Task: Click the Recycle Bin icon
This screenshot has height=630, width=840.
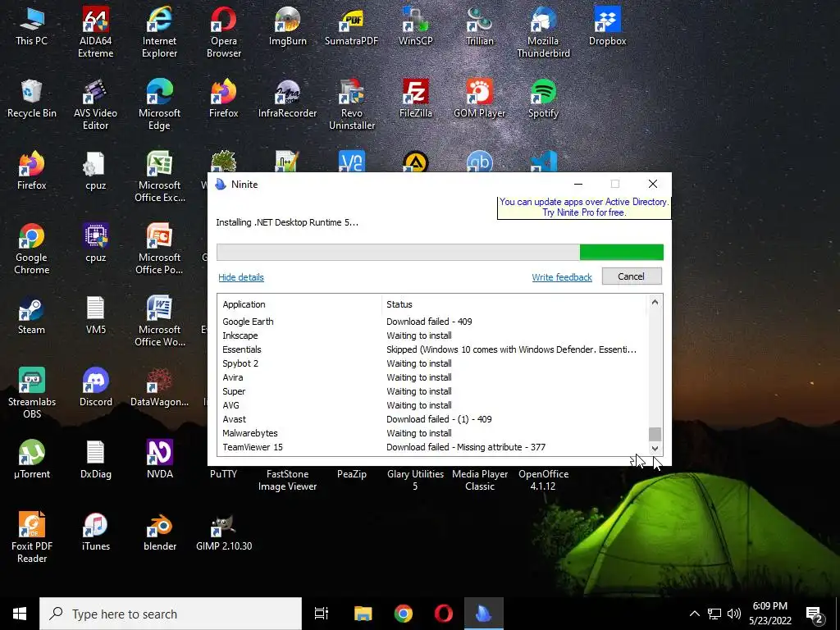Action: (32, 99)
